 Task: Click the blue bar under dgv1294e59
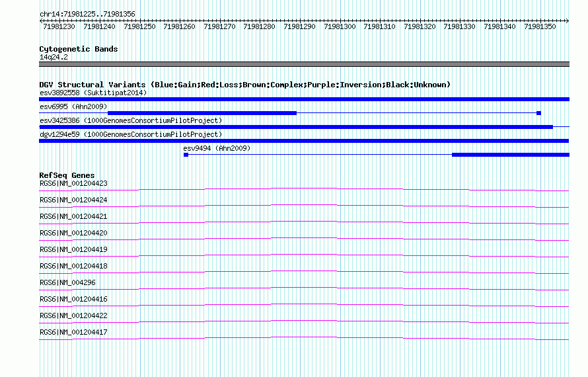[x=304, y=141]
